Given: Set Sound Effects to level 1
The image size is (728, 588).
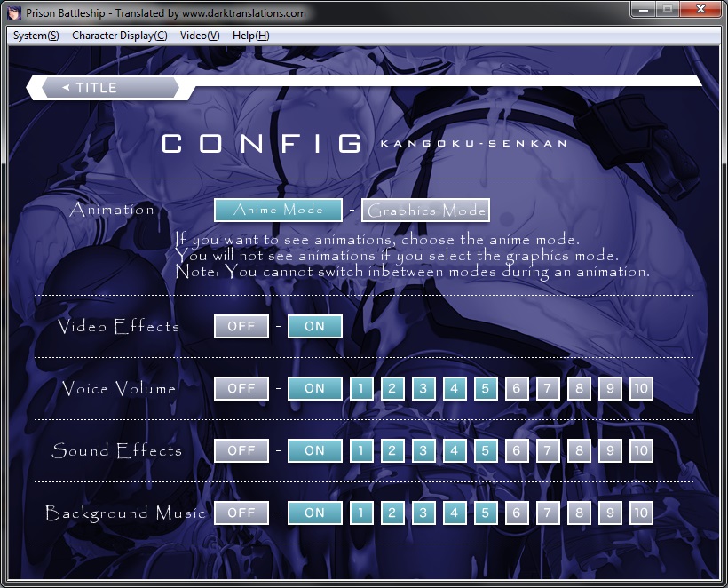Looking at the screenshot, I should [x=361, y=450].
